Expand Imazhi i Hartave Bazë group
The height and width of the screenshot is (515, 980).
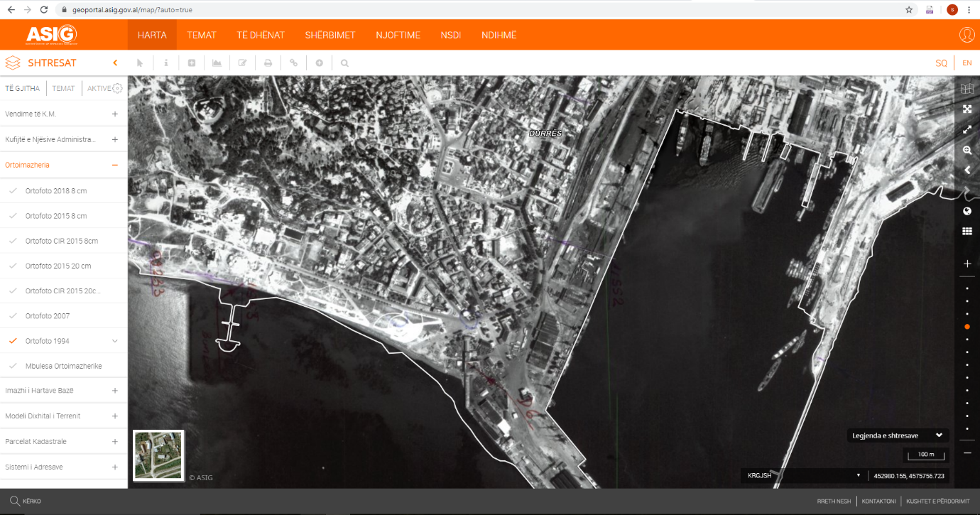(114, 391)
